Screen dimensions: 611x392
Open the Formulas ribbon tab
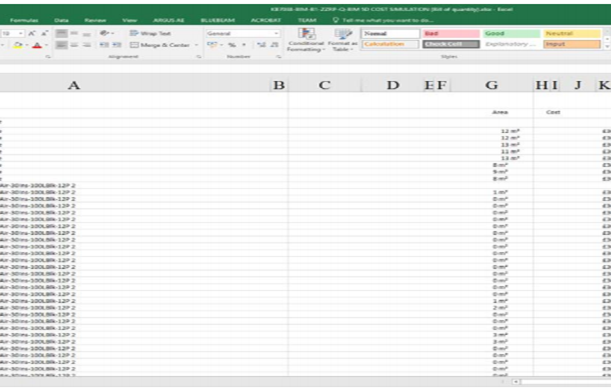[24, 20]
